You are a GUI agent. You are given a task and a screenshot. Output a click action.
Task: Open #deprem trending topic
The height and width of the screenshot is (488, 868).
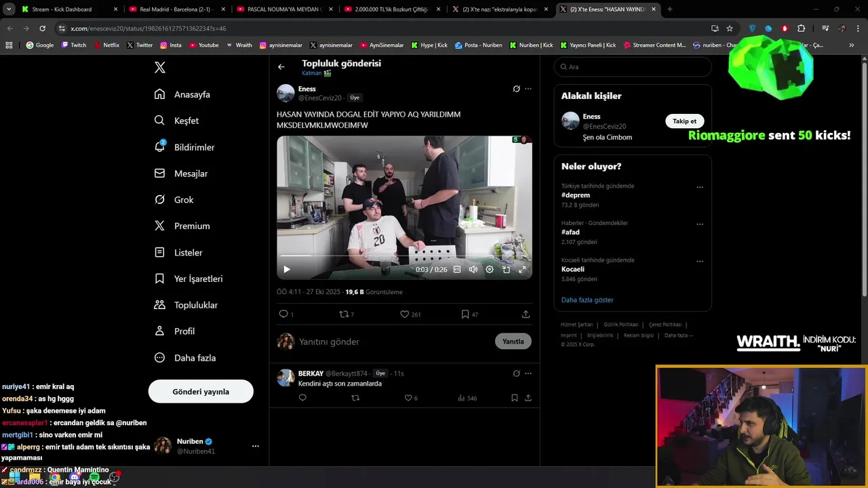[x=576, y=195]
